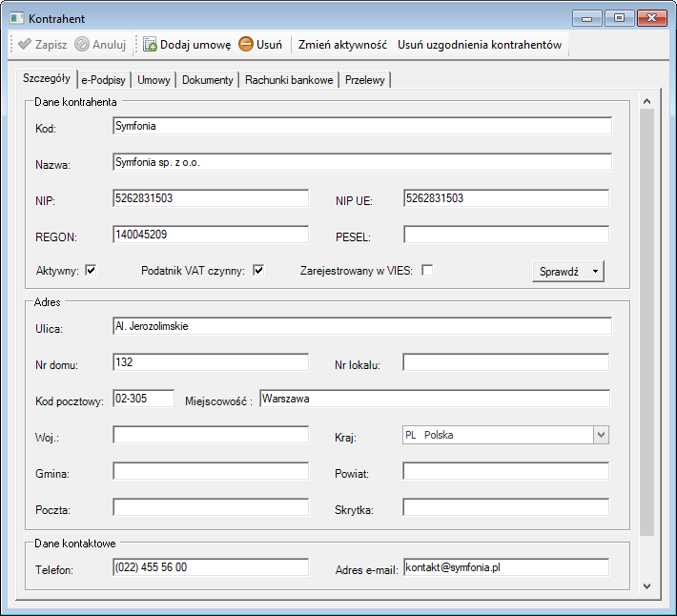Image resolution: width=677 pixels, height=616 pixels.
Task: Focus the NIP UE input field
Action: point(506,198)
